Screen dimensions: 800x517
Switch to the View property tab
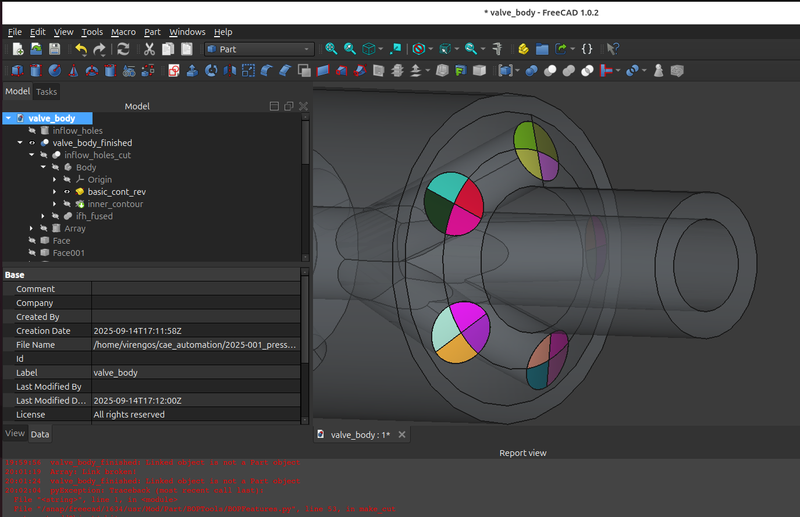coord(15,433)
